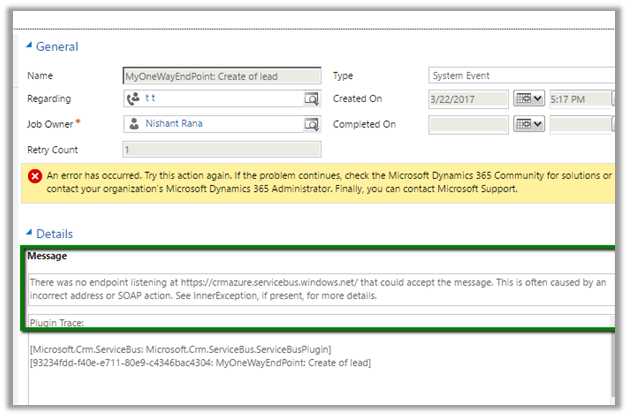The width and height of the screenshot is (628, 416).
Task: Open the 't t' regarding record link
Action: pyautogui.click(x=151, y=99)
